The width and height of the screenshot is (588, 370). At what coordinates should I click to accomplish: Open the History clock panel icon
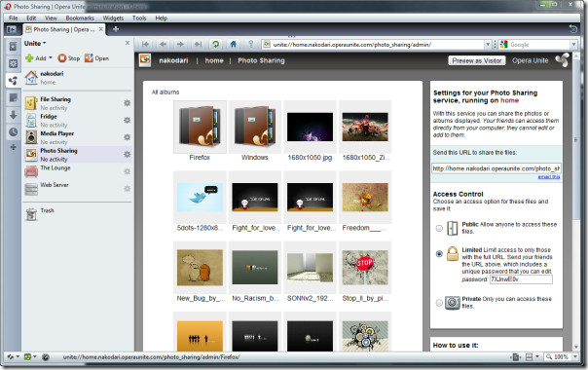tap(13, 131)
